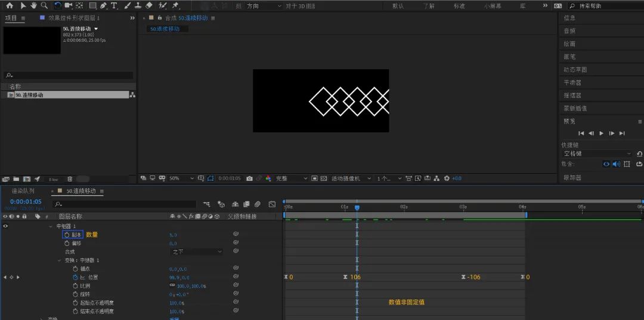Image resolution: width=644 pixels, height=320 pixels.
Task: Mute audio in the Preview include options
Action: coord(617,164)
